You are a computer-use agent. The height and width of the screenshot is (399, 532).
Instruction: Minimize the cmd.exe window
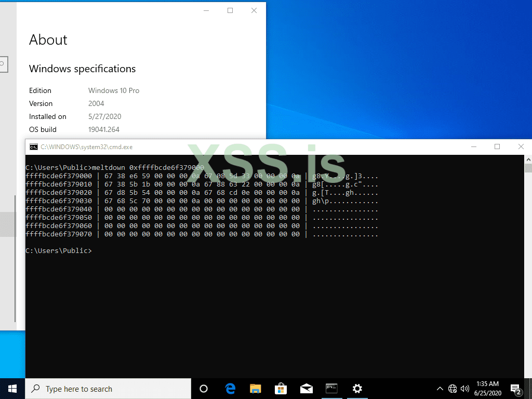click(473, 147)
